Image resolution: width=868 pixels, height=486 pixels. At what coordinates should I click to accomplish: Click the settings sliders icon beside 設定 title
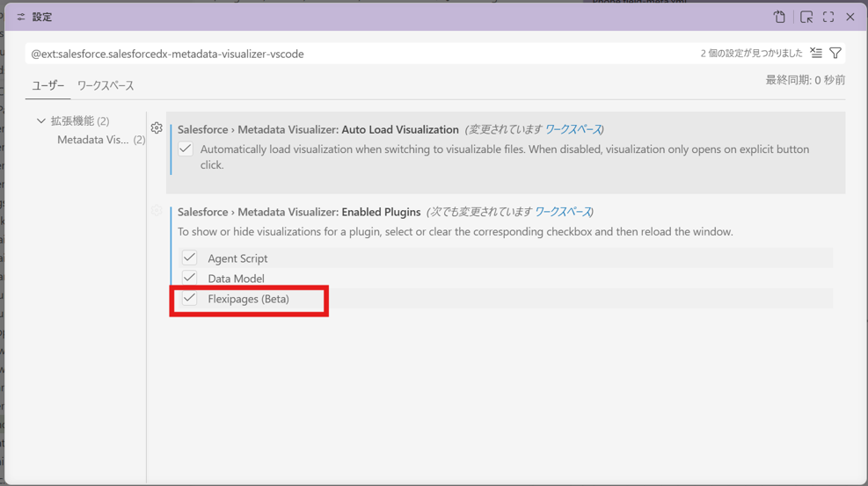coord(21,18)
